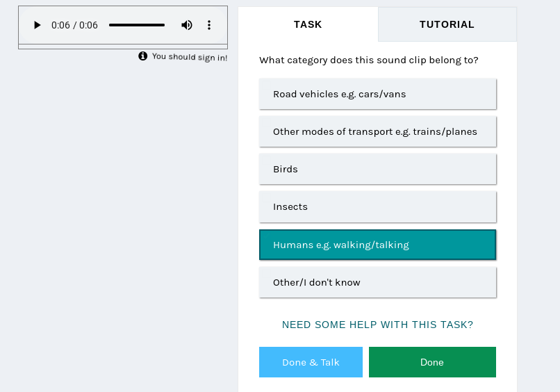
Task: Select Road vehicles e.g. cars/vans option
Action: click(377, 94)
